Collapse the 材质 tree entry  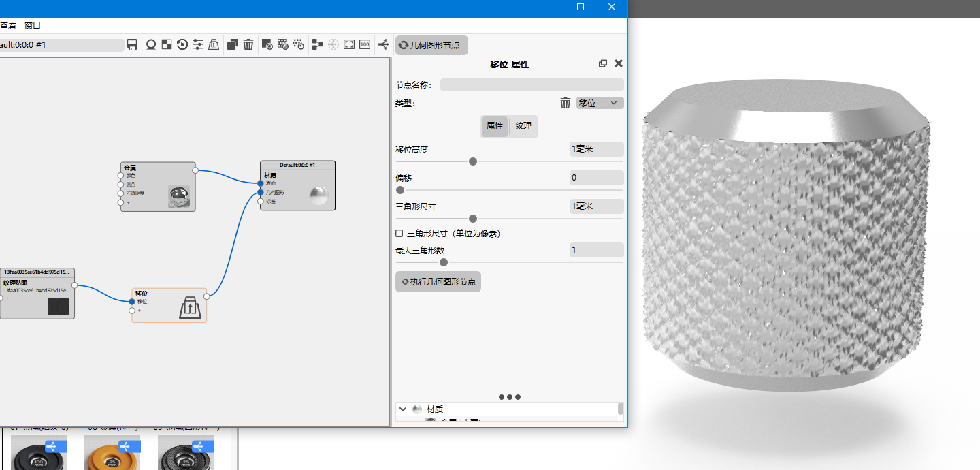pyautogui.click(x=403, y=409)
